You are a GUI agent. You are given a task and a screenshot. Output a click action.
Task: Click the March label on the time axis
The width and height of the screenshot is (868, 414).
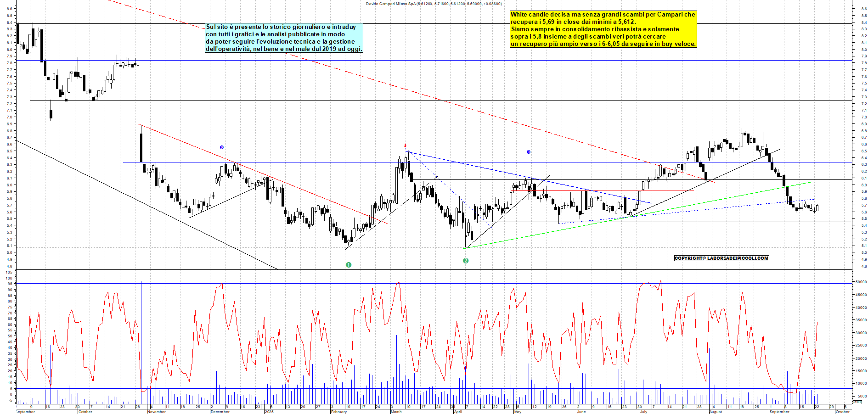point(396,412)
